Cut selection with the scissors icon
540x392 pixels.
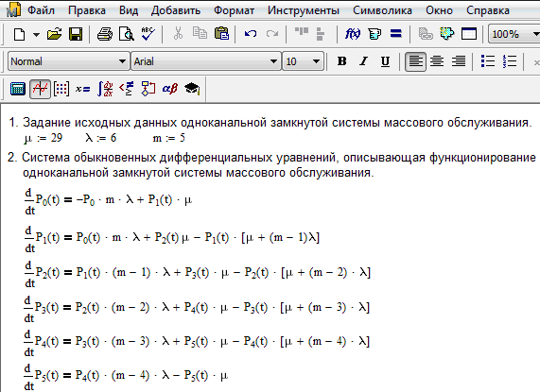point(178,34)
